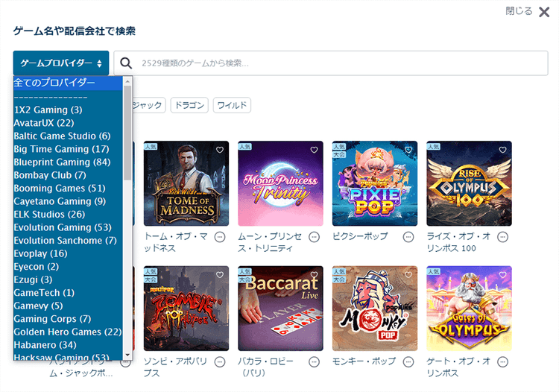Pick Evolution Gaming (53) provider
The width and height of the screenshot is (559, 392).
(68, 227)
